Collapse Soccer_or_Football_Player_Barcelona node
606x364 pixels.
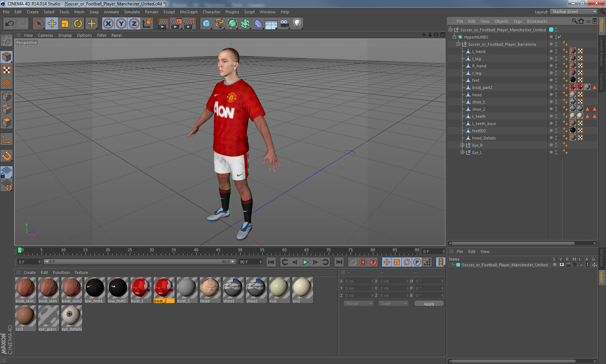[x=458, y=44]
